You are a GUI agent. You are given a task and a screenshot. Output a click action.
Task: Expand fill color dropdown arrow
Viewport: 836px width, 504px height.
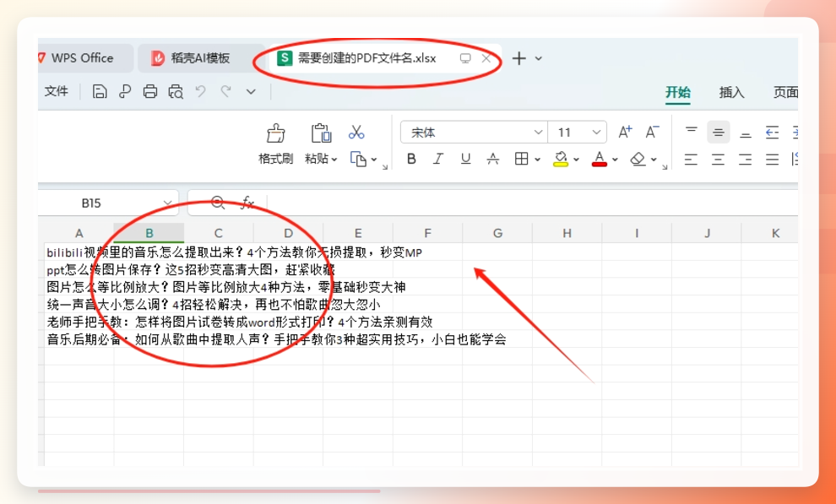[577, 160]
